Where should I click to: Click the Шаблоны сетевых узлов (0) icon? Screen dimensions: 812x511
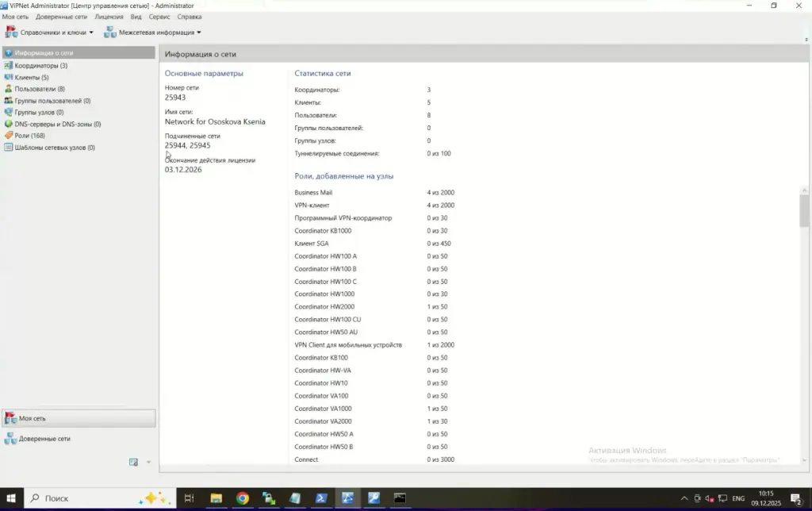coord(8,147)
